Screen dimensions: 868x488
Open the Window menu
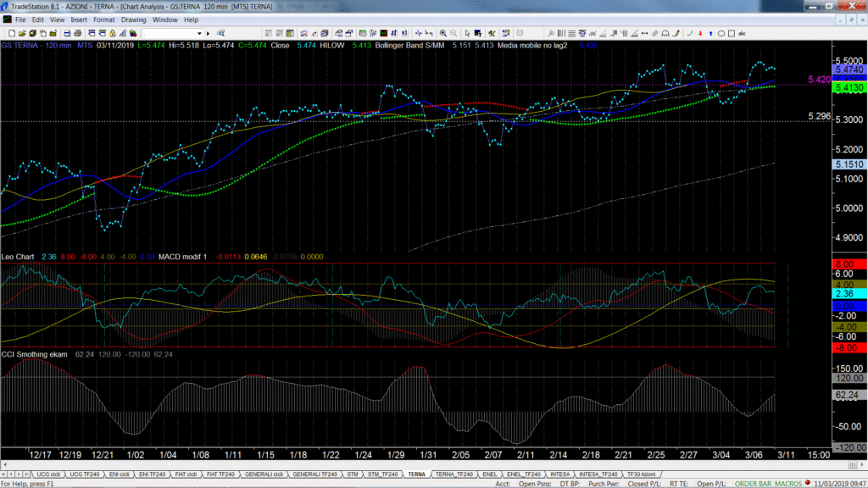(165, 20)
